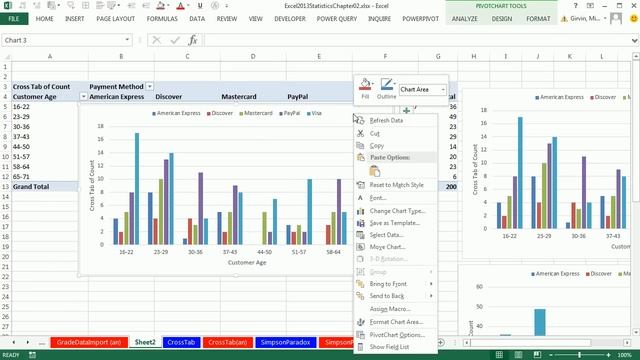Click the Excel logo icon in title bar
Screen dimensions: 640x360
pos(7,6)
